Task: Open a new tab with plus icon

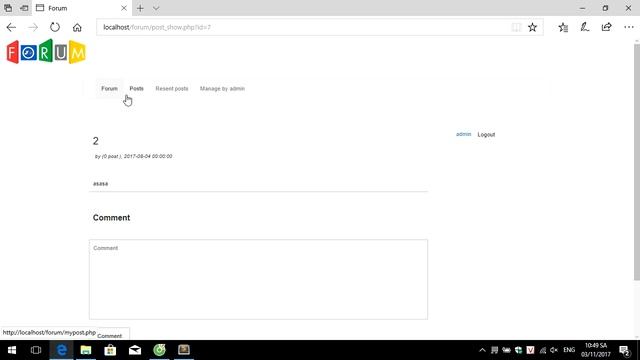Action: tap(140, 8)
